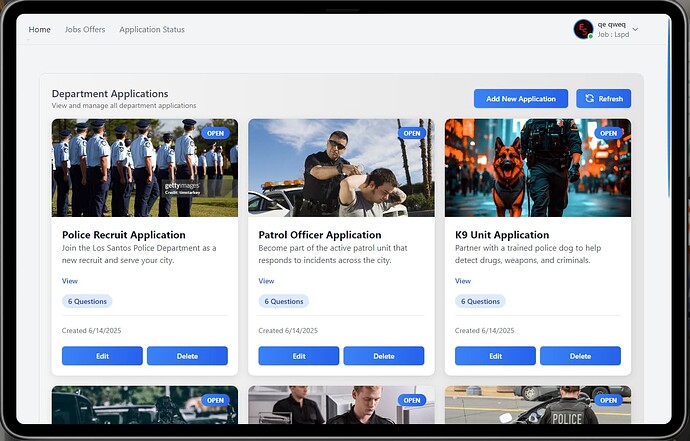Expand the user menu chevron
The width and height of the screenshot is (690, 441).
coord(635,29)
